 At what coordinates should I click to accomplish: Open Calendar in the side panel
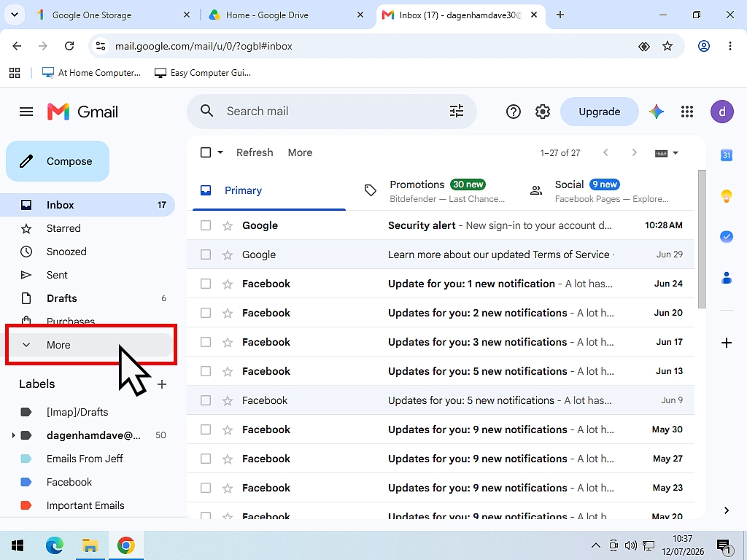pos(727,155)
